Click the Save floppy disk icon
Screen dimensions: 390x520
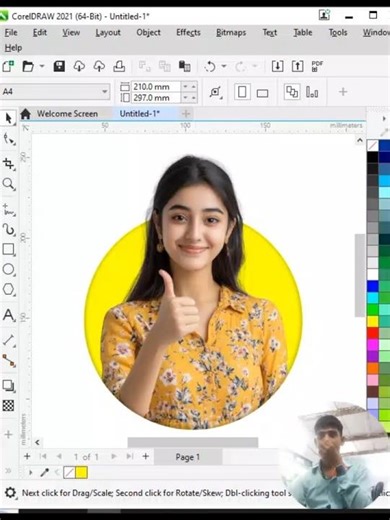coord(59,66)
